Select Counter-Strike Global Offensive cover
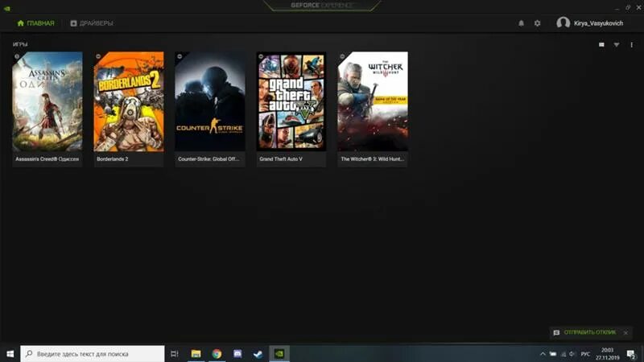The image size is (644, 362). 210,101
